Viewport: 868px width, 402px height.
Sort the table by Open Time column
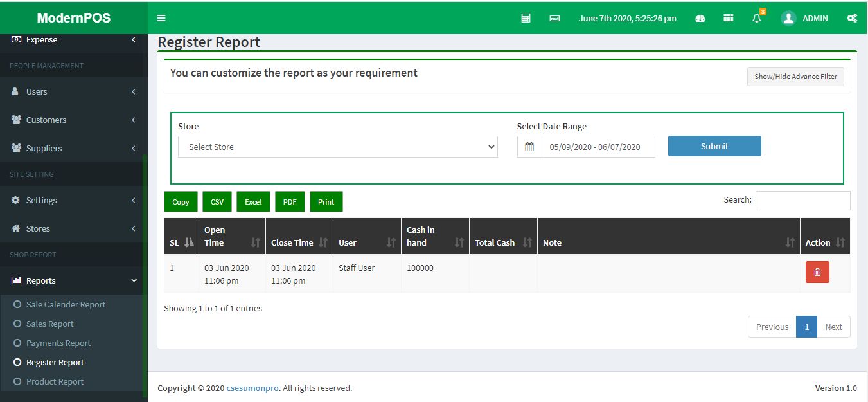[x=232, y=236]
